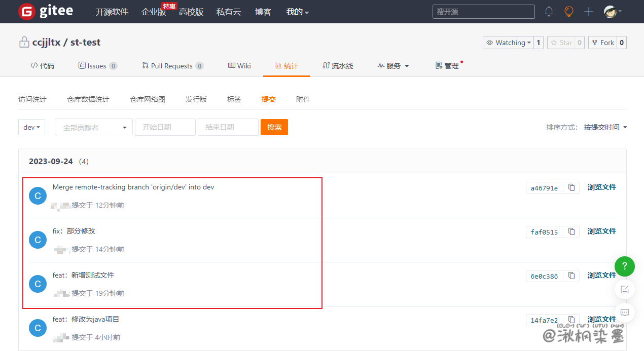Copy commit hash a46791e
The height and width of the screenshot is (351, 644).
(x=571, y=188)
